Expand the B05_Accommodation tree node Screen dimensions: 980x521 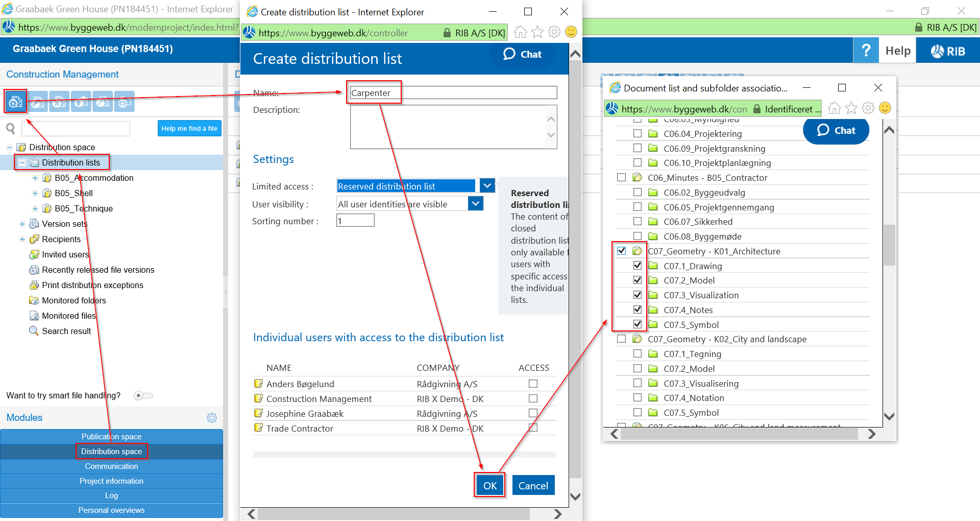[x=35, y=178]
